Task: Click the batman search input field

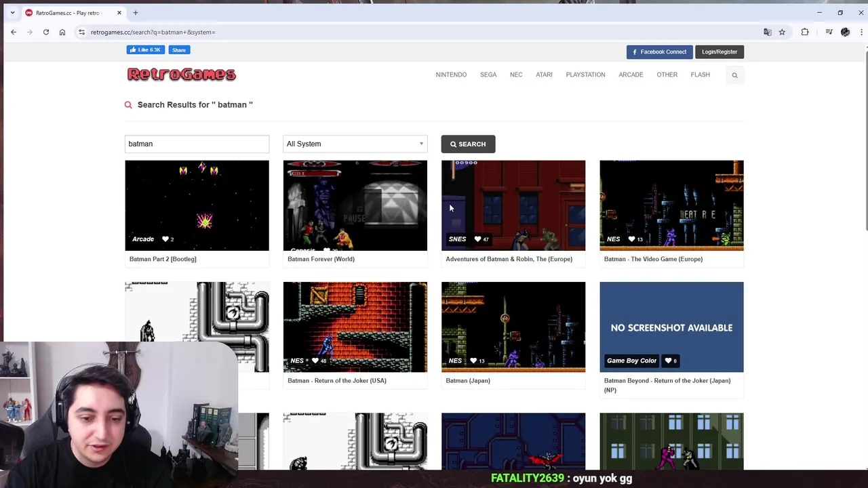Action: [x=197, y=144]
